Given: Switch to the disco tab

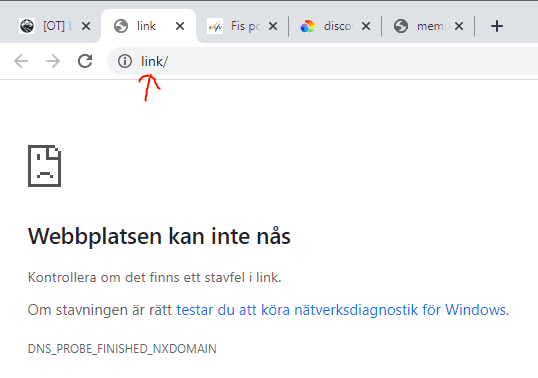Looking at the screenshot, I should (x=335, y=26).
